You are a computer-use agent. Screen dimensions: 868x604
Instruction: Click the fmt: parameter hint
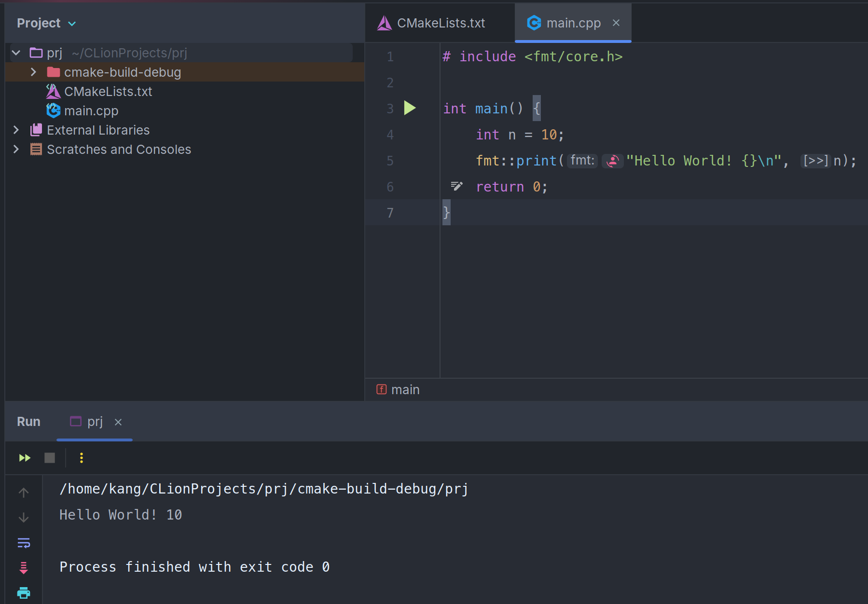(x=582, y=160)
